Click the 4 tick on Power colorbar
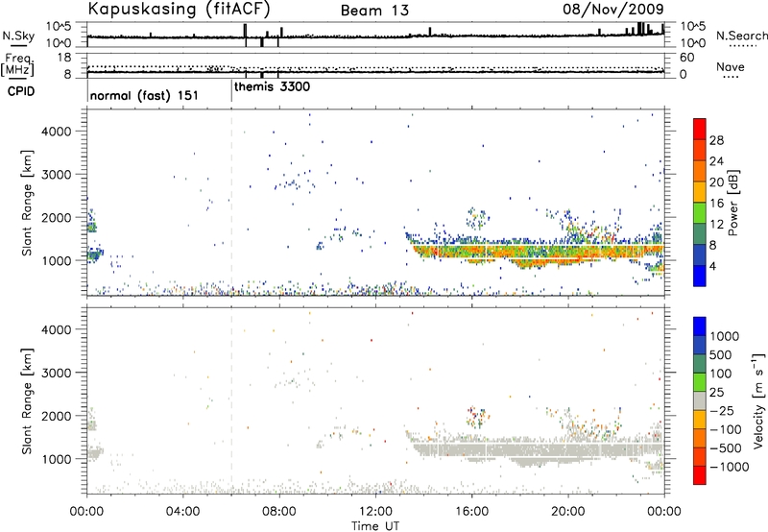Image resolution: width=768 pixels, height=532 pixels. [713, 266]
